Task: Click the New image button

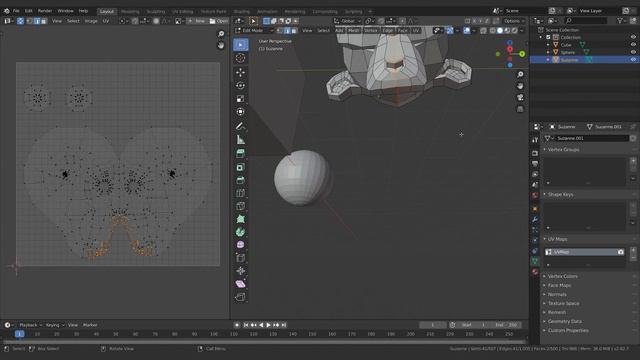Action: tap(197, 21)
